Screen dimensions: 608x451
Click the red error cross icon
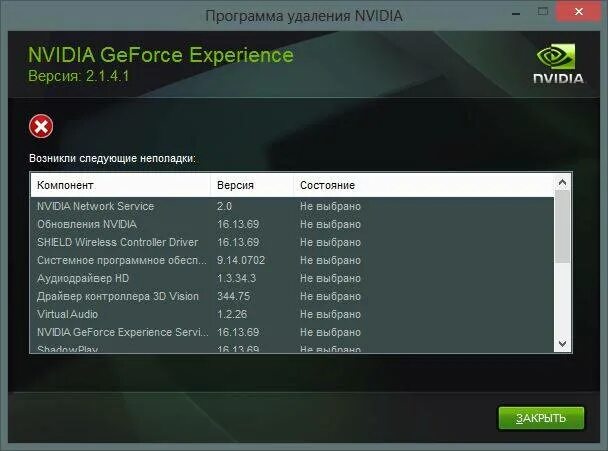pyautogui.click(x=41, y=126)
